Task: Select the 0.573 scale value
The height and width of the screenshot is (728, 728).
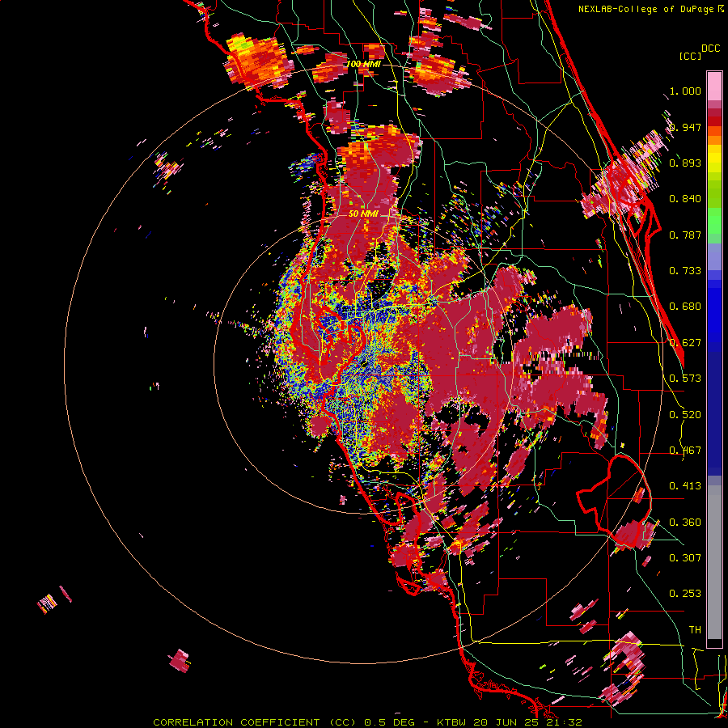Action: coord(685,379)
